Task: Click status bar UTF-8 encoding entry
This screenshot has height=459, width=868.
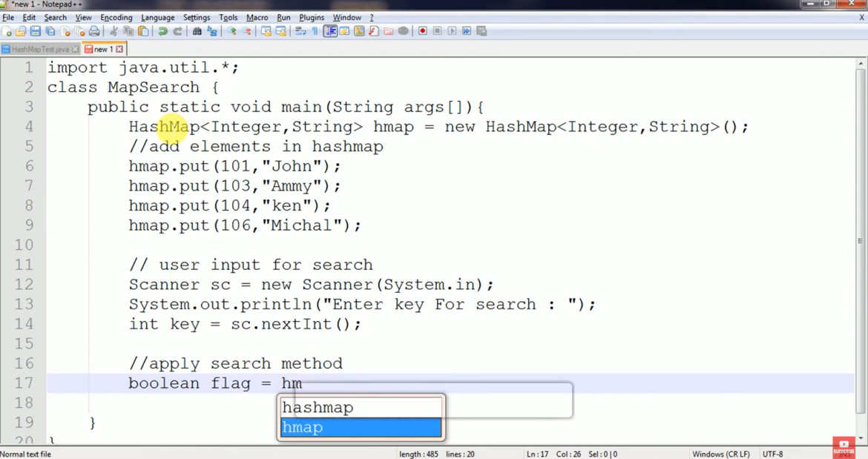Action: 773,454
